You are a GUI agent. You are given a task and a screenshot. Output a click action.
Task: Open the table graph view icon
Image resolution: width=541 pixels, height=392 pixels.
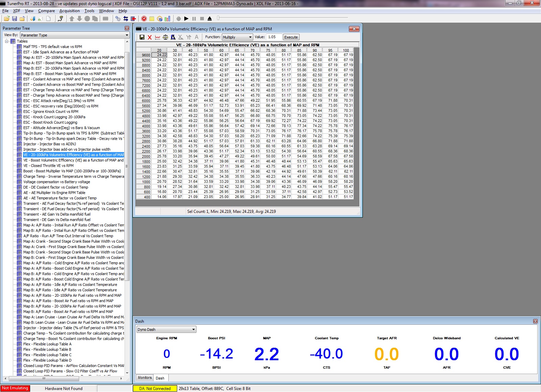click(x=158, y=37)
